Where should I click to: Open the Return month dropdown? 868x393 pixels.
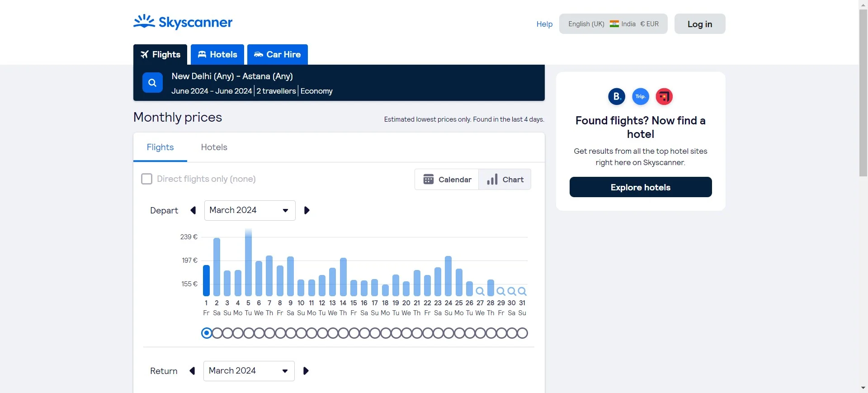tap(249, 371)
